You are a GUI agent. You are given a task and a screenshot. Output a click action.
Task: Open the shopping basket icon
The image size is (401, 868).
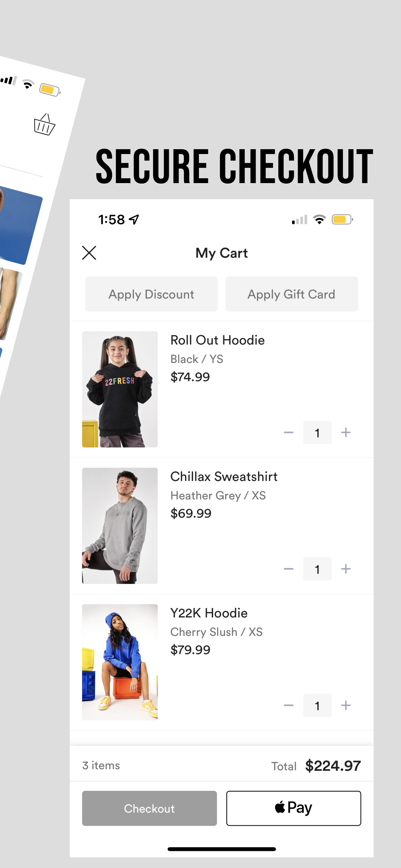tap(45, 124)
